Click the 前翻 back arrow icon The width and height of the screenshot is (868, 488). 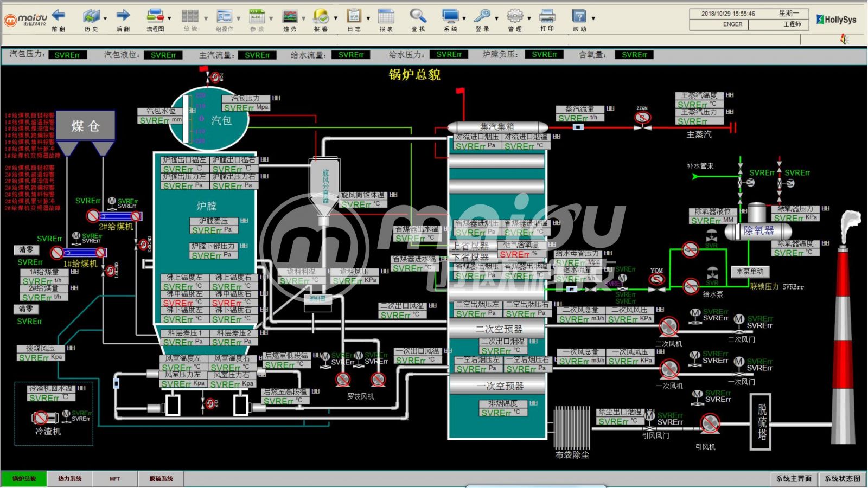[x=59, y=16]
